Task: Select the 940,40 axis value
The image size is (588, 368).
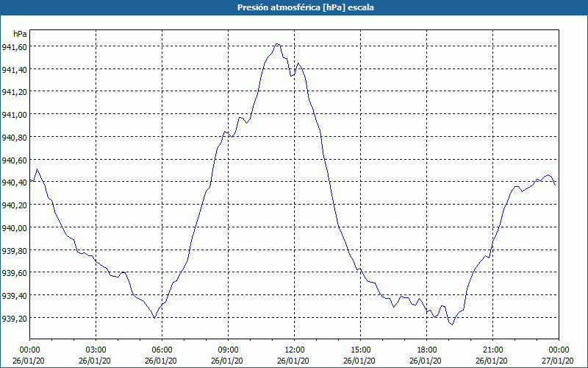Action: coord(14,183)
